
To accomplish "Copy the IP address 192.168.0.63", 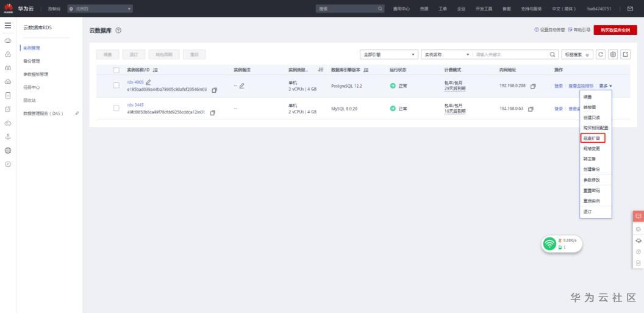I will click(531, 109).
